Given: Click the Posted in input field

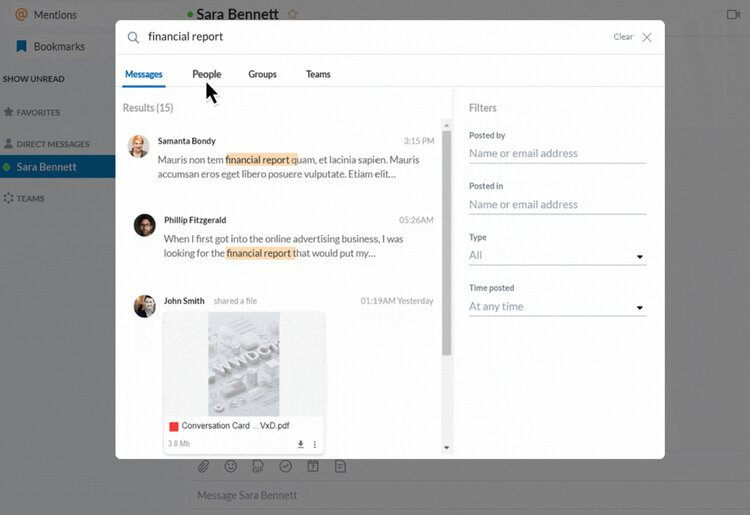Looking at the screenshot, I should (x=557, y=205).
